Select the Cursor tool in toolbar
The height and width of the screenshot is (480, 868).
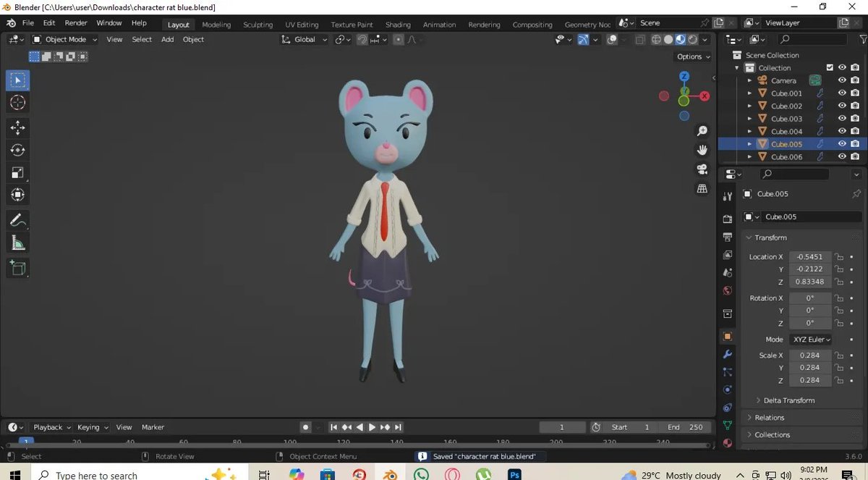click(18, 103)
